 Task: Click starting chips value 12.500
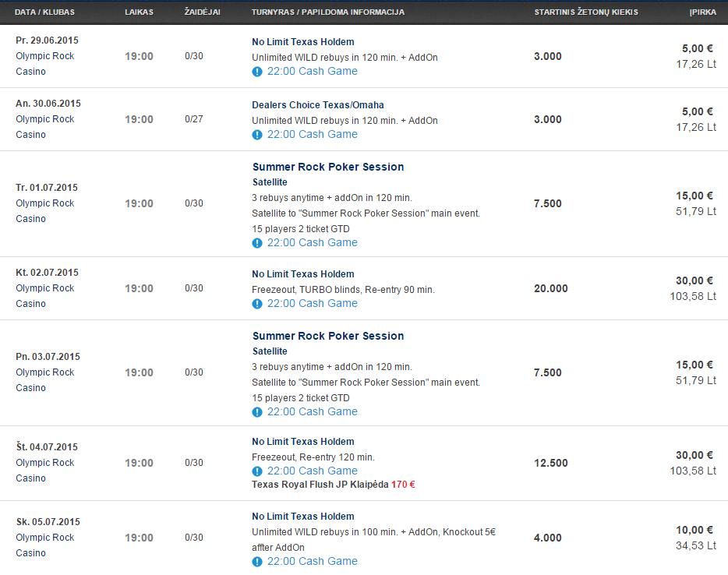coord(550,463)
